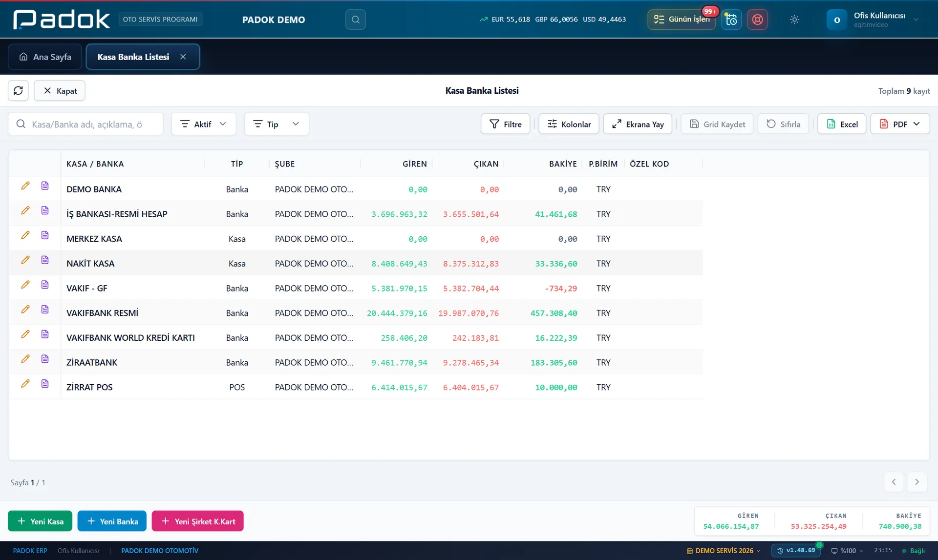The width and height of the screenshot is (938, 560).
Task: Click the Kapat button
Action: pyautogui.click(x=60, y=91)
